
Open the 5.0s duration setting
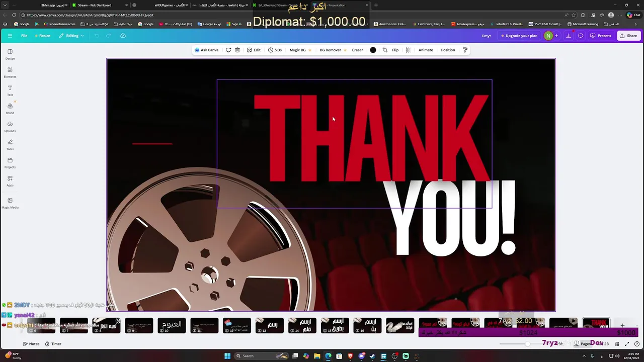coord(275,50)
